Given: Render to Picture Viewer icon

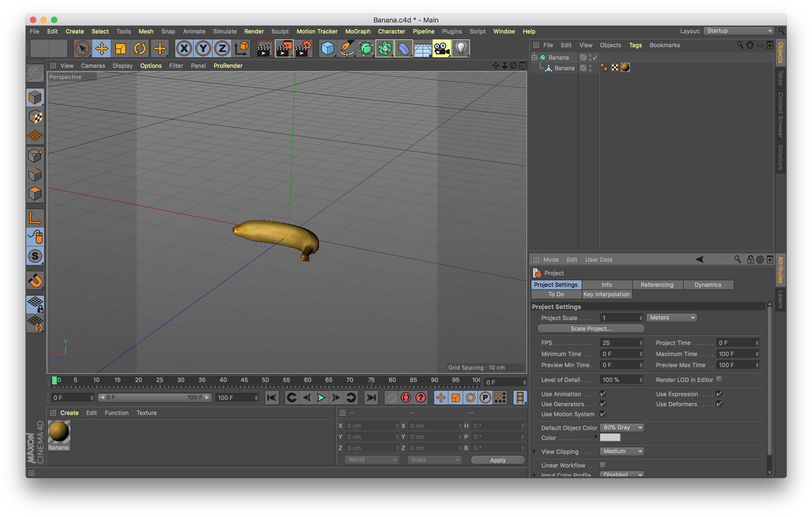Looking at the screenshot, I should [x=284, y=49].
